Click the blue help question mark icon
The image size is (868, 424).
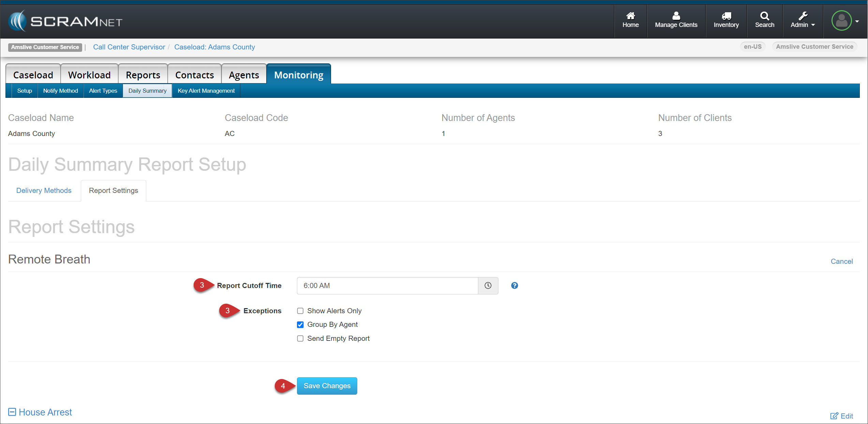coord(514,286)
